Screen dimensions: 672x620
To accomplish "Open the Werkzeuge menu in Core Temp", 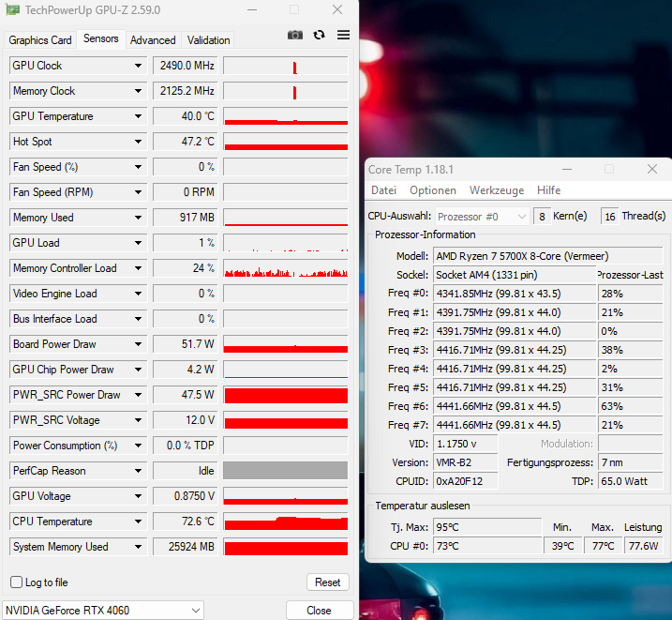I will [497, 190].
